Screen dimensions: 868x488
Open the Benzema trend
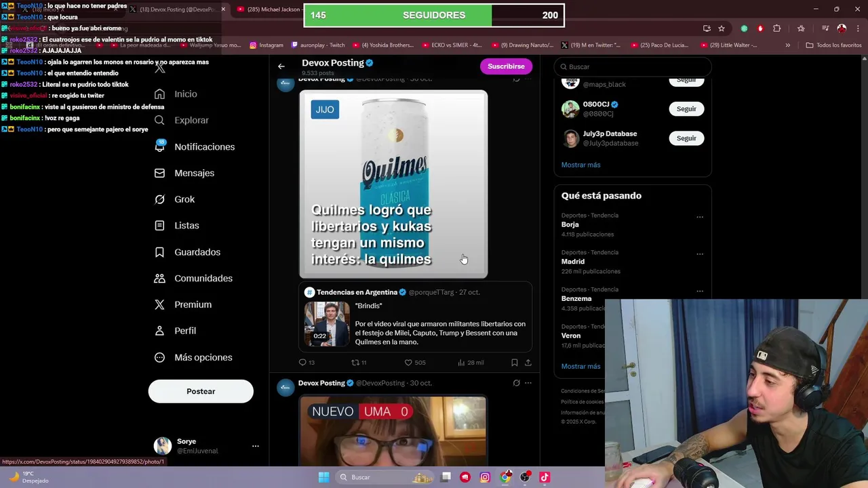tap(576, 298)
